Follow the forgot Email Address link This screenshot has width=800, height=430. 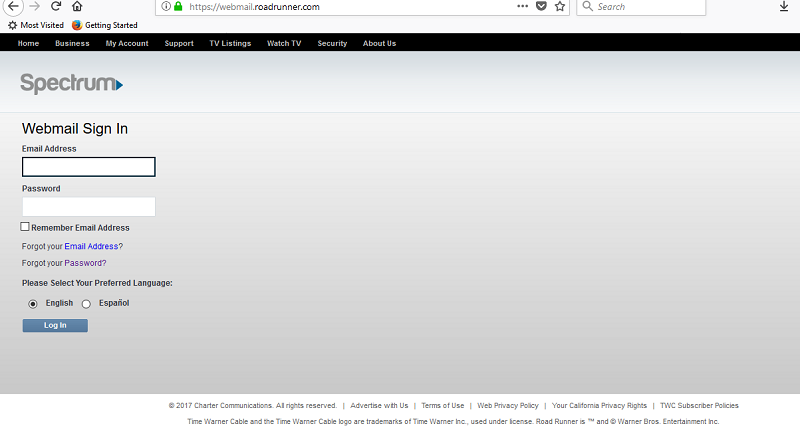tap(91, 246)
